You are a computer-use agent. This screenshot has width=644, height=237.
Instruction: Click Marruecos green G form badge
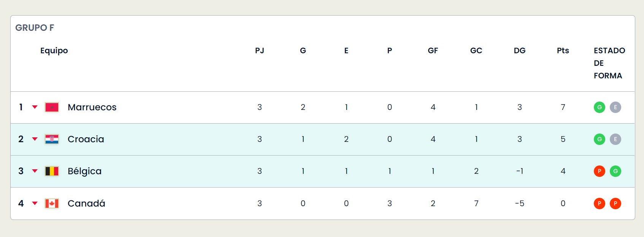click(x=600, y=107)
